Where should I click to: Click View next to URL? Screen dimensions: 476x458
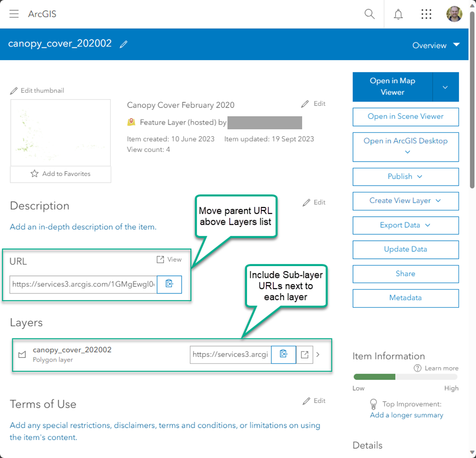tap(169, 259)
